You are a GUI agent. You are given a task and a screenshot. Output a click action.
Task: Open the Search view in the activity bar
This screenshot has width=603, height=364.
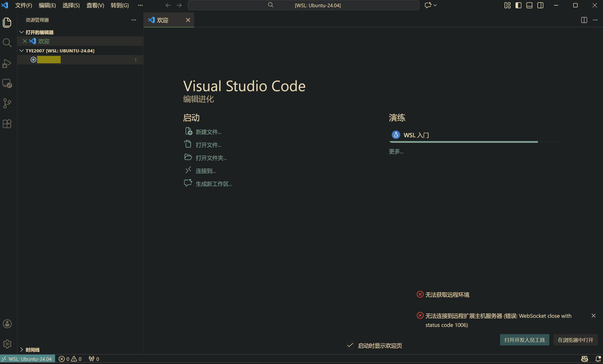[7, 43]
